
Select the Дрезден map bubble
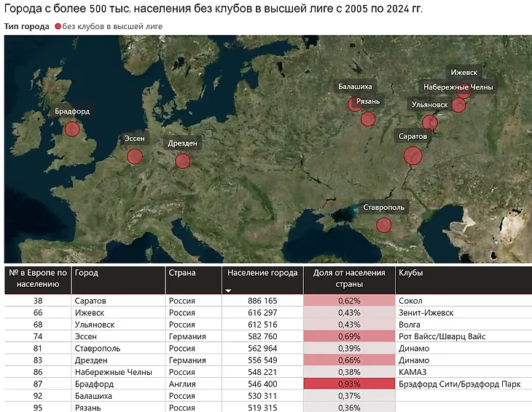tap(182, 161)
